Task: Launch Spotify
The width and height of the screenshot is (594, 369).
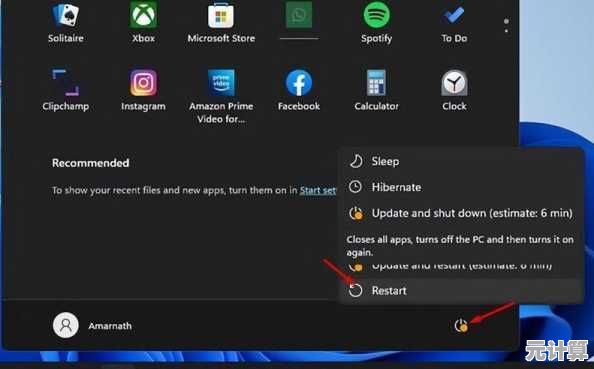Action: 377,22
